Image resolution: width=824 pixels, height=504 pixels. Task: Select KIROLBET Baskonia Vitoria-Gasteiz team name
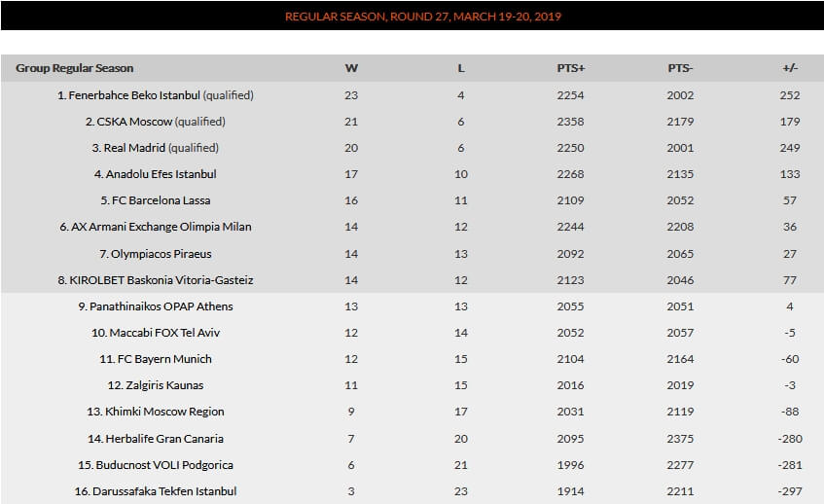click(161, 280)
